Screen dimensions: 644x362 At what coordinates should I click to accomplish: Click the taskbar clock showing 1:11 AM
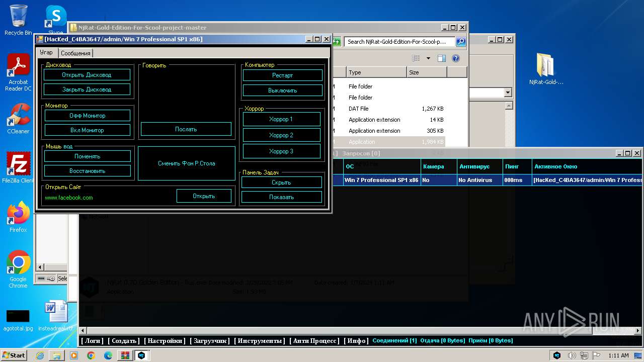(x=618, y=355)
